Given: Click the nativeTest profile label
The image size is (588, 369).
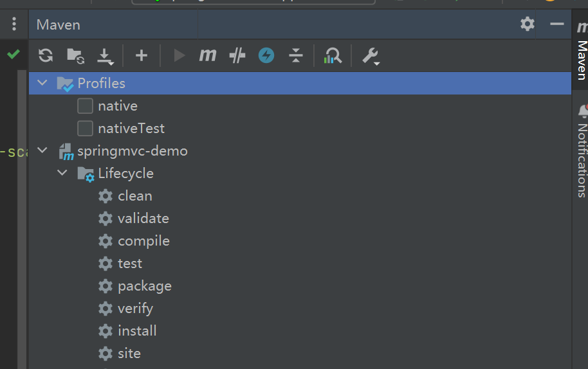Looking at the screenshot, I should click(x=131, y=129).
